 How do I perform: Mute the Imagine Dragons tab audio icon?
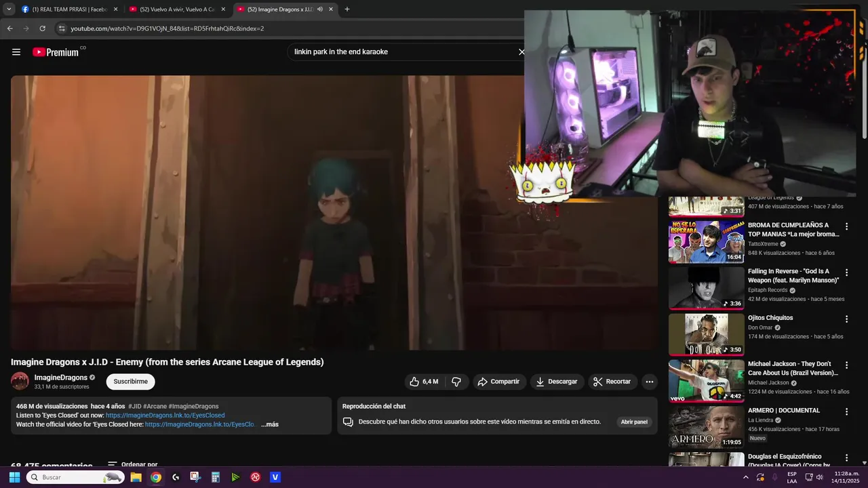click(319, 9)
